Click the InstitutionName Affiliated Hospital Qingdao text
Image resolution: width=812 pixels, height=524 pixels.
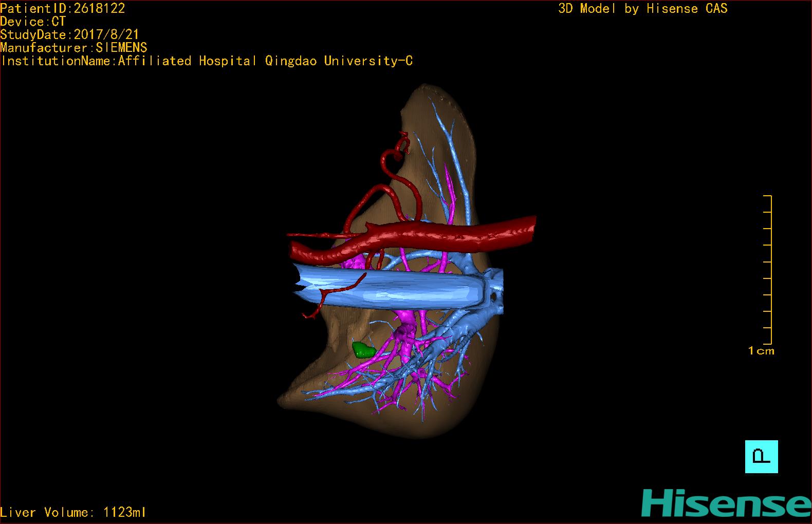207,61
